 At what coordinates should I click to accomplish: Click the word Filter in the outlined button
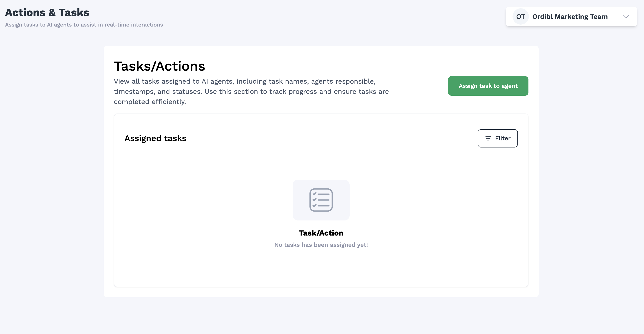tap(503, 138)
